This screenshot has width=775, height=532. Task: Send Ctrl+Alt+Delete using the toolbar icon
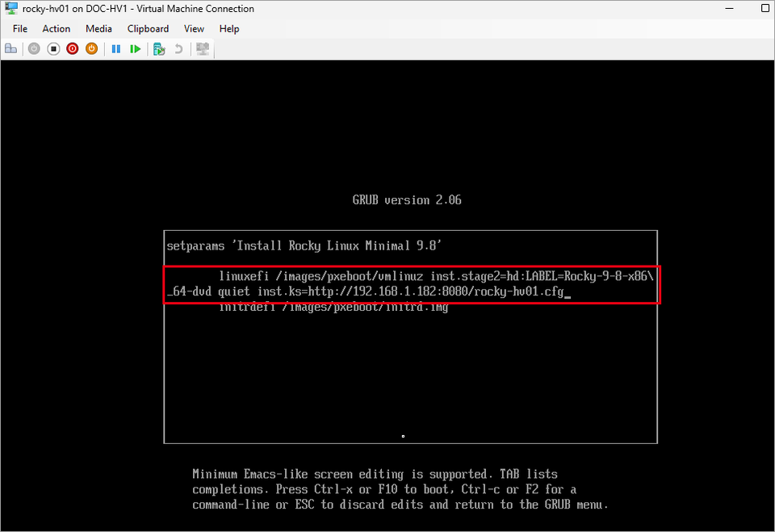coord(10,48)
